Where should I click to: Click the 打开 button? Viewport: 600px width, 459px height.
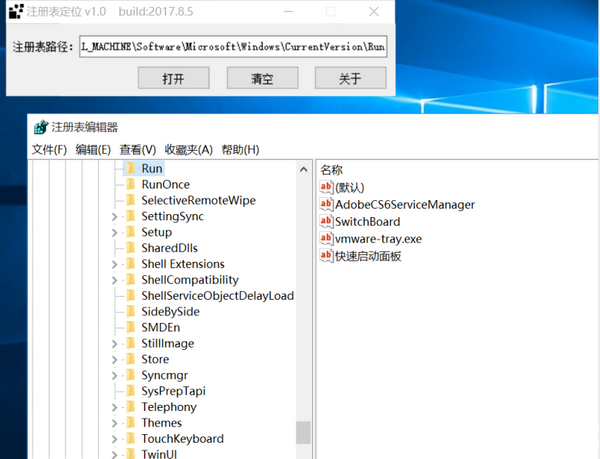click(173, 78)
